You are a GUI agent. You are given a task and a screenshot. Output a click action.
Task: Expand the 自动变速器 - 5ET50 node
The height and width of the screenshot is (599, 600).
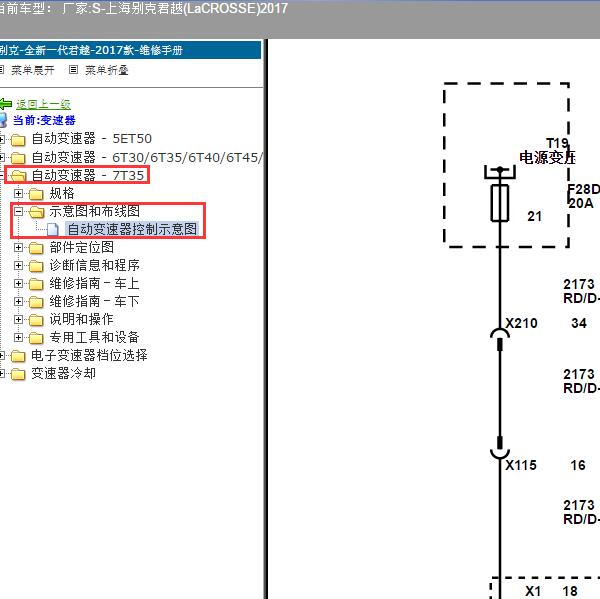coord(2,139)
